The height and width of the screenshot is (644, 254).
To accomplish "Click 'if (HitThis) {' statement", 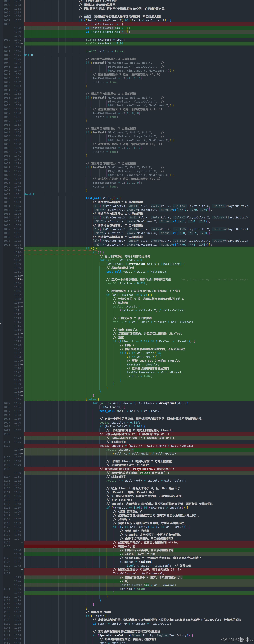I will pos(98,616).
